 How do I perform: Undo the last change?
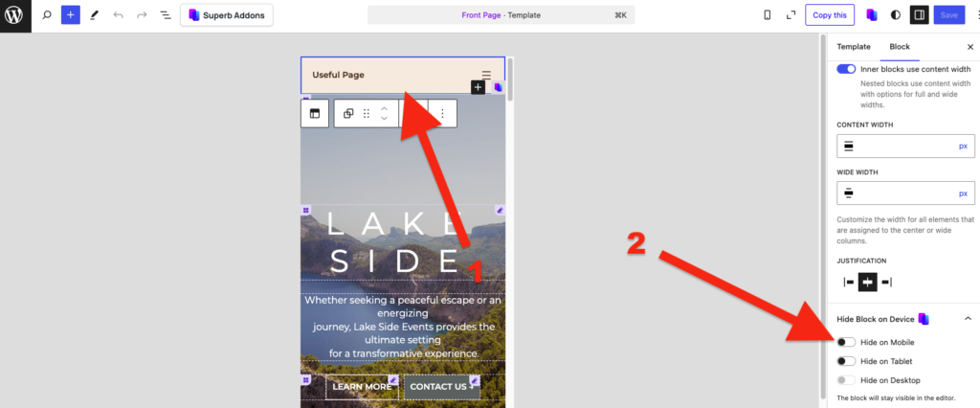118,15
